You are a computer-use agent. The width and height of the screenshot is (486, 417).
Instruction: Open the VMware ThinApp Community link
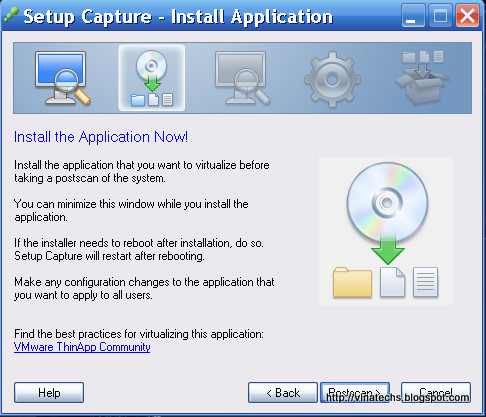82,347
